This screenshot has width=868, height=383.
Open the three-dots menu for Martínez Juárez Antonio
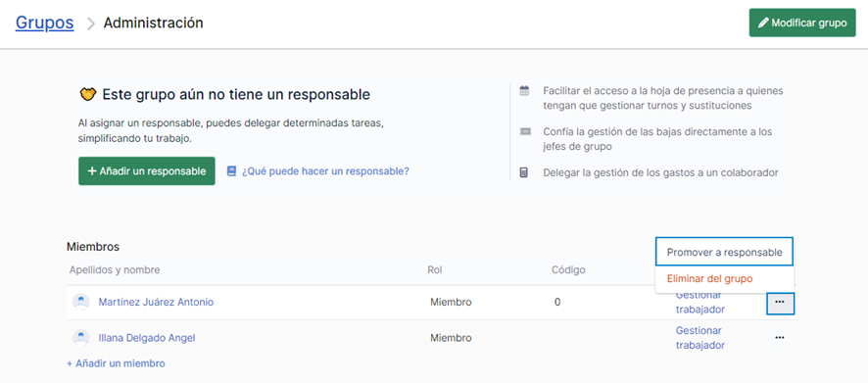pyautogui.click(x=780, y=303)
